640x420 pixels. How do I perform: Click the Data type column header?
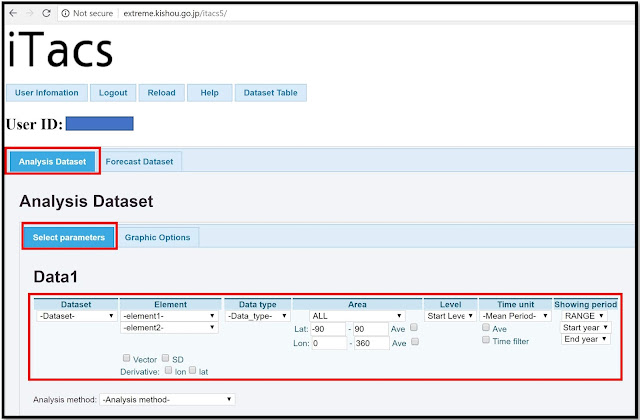[258, 304]
